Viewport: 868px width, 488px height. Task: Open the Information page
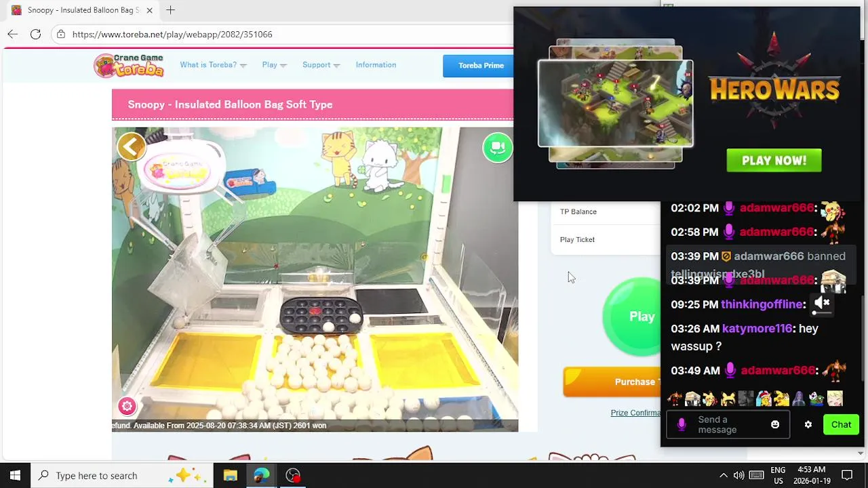point(376,65)
